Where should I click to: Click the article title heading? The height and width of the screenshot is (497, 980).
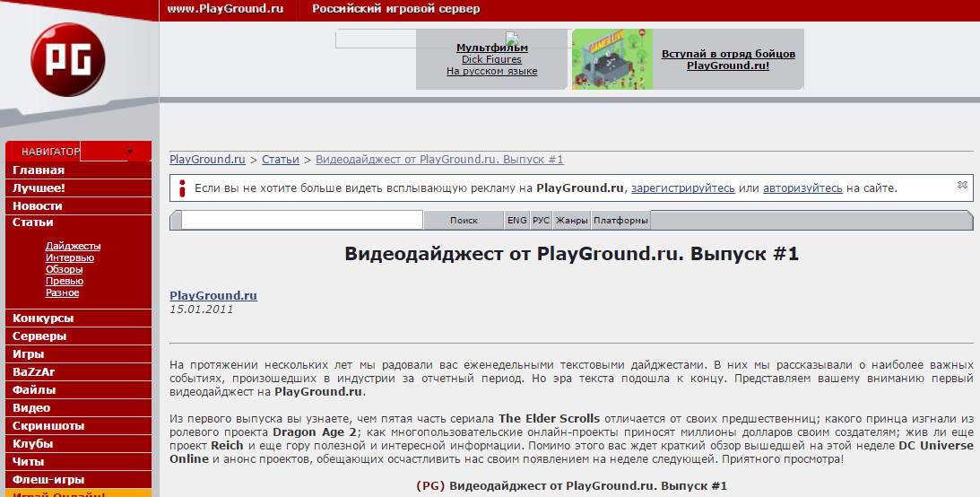click(571, 254)
